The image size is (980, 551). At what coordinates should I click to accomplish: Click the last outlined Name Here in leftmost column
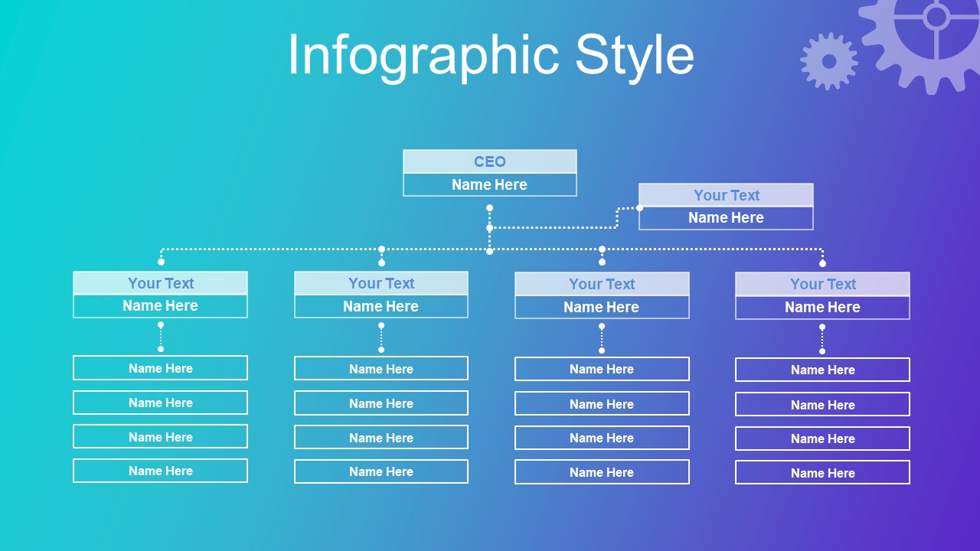(161, 471)
